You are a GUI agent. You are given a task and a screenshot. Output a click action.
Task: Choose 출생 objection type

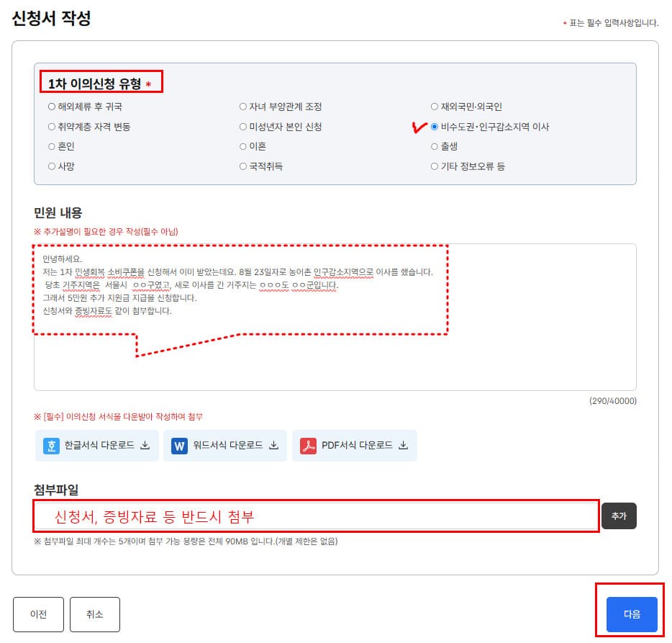[435, 147]
